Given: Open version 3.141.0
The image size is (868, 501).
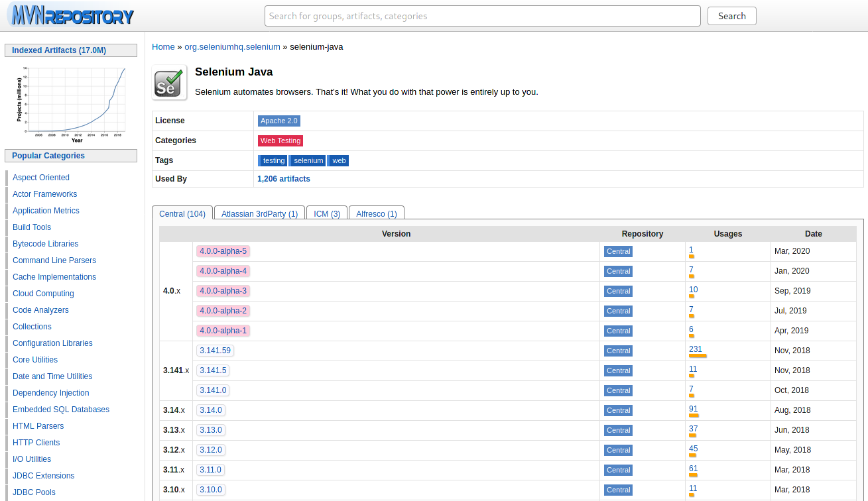Looking at the screenshot, I should pos(213,390).
